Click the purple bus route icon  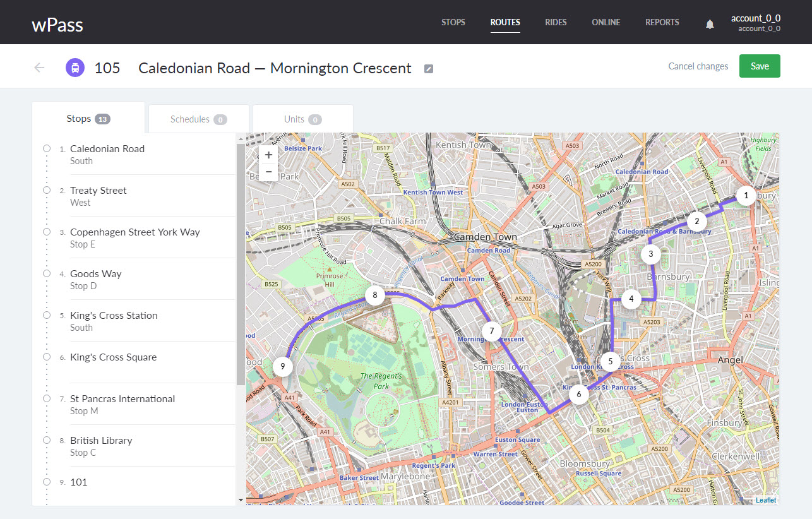(75, 68)
